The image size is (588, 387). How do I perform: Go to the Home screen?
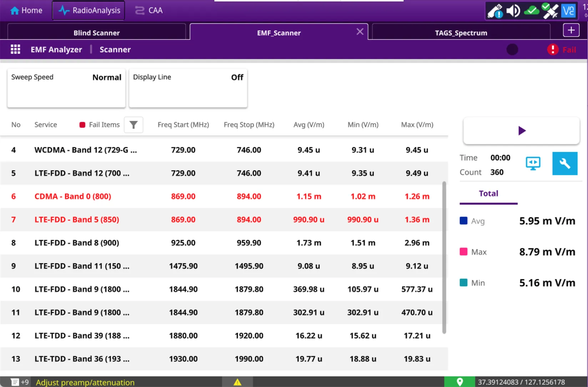[26, 10]
